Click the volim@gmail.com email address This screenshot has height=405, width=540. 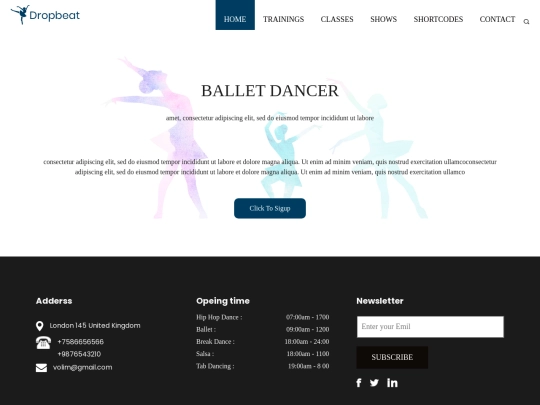click(83, 367)
